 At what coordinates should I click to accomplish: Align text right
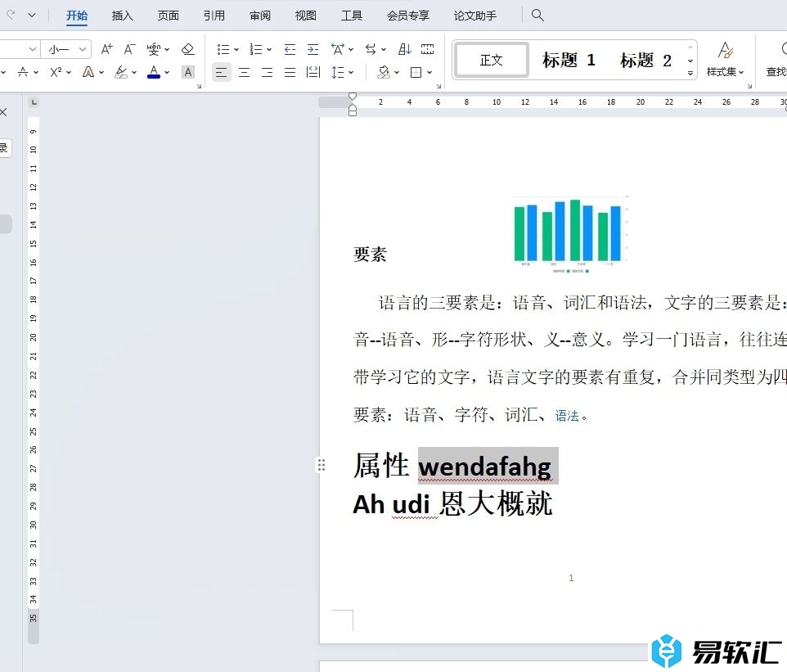tap(267, 73)
